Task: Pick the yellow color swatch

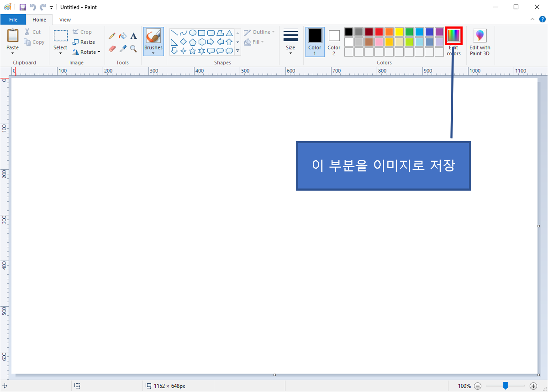Action: tap(399, 32)
